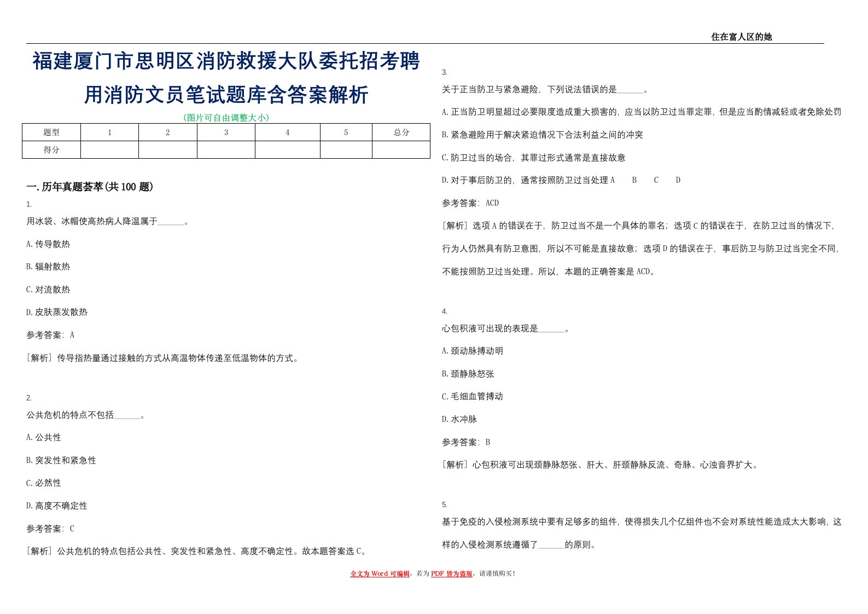This screenshot has width=868, height=614.
Task: Click empty score cell under column '3'
Action: coord(226,150)
